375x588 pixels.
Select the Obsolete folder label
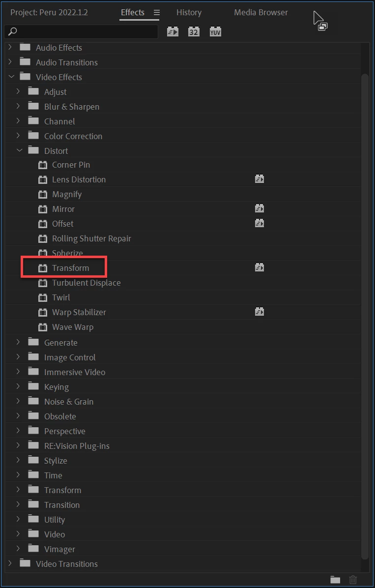tap(60, 416)
